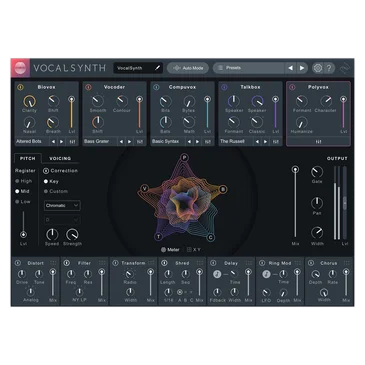Toggle Delay effect power icon
This screenshot has width=365, height=365.
click(213, 263)
